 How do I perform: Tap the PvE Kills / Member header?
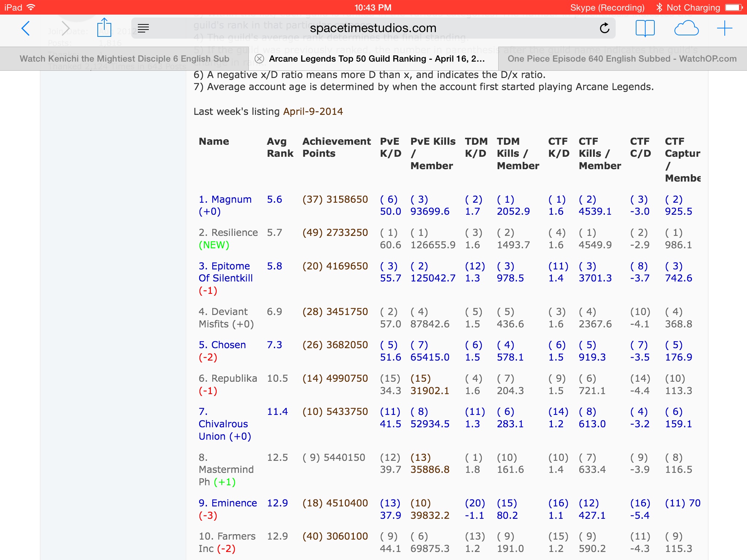click(x=433, y=153)
